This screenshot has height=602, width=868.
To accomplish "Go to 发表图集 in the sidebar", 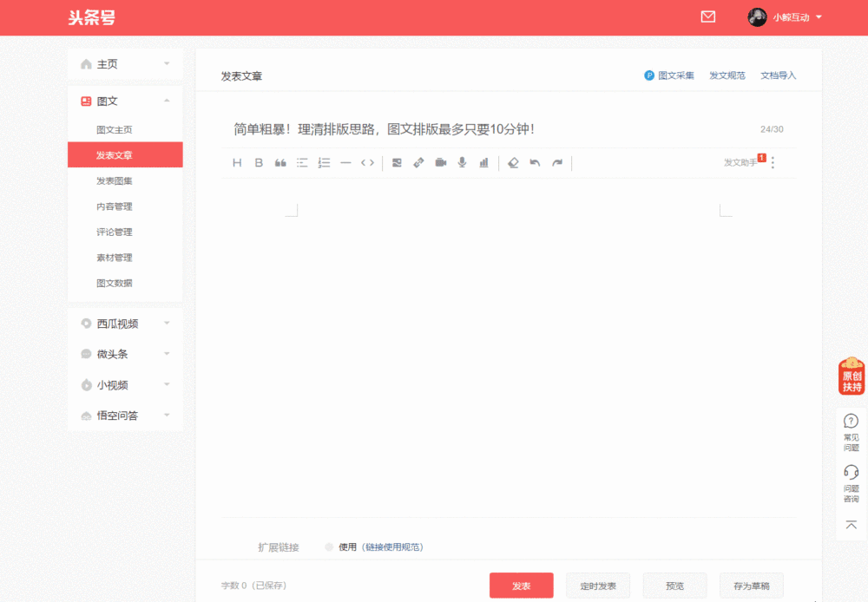I will [x=114, y=180].
